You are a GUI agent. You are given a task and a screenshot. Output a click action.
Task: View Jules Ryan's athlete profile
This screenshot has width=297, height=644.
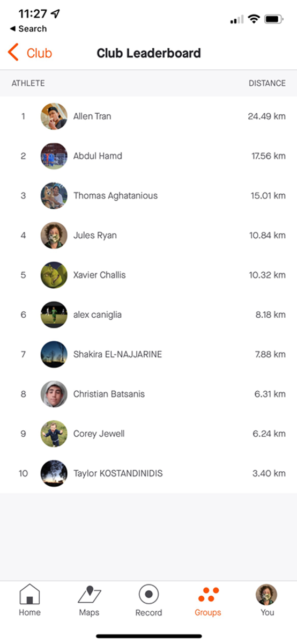pyautogui.click(x=148, y=236)
